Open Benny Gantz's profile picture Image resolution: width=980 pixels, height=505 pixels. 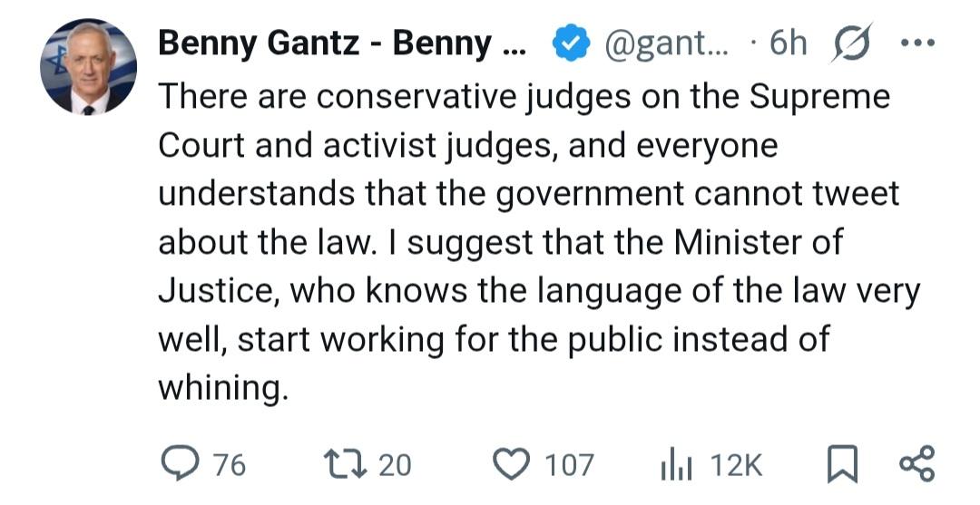[x=88, y=67]
